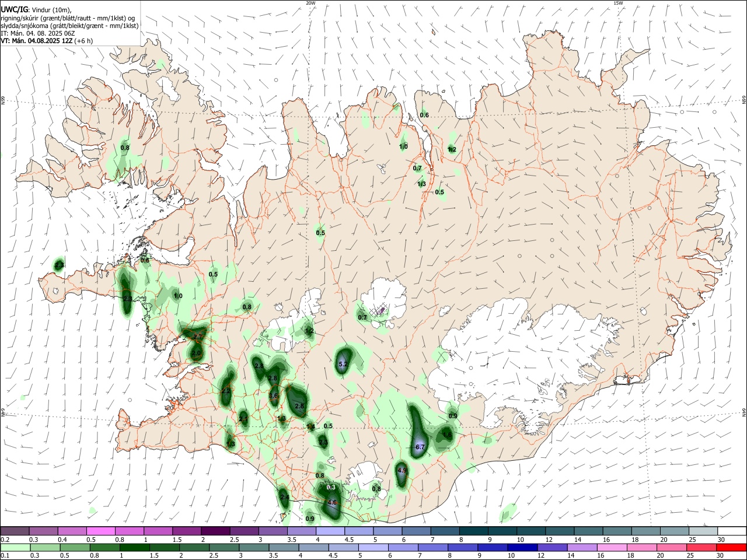Pick the light blue 4 swatch in the top legend row
This screenshot has width=747, height=560.
coord(330,531)
